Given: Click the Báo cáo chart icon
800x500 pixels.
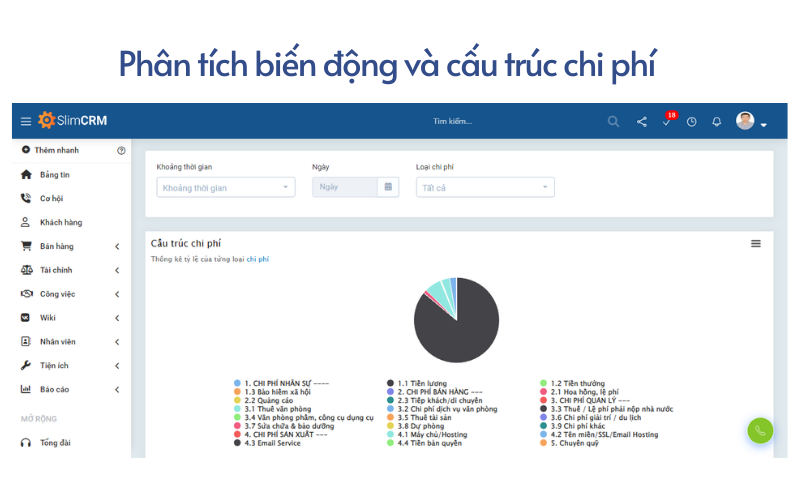Looking at the screenshot, I should [26, 389].
